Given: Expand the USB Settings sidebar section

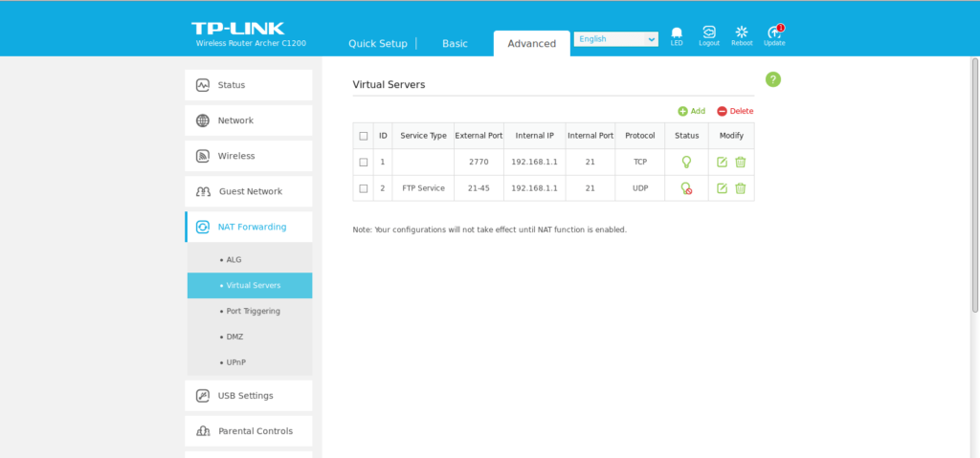Looking at the screenshot, I should click(x=249, y=396).
